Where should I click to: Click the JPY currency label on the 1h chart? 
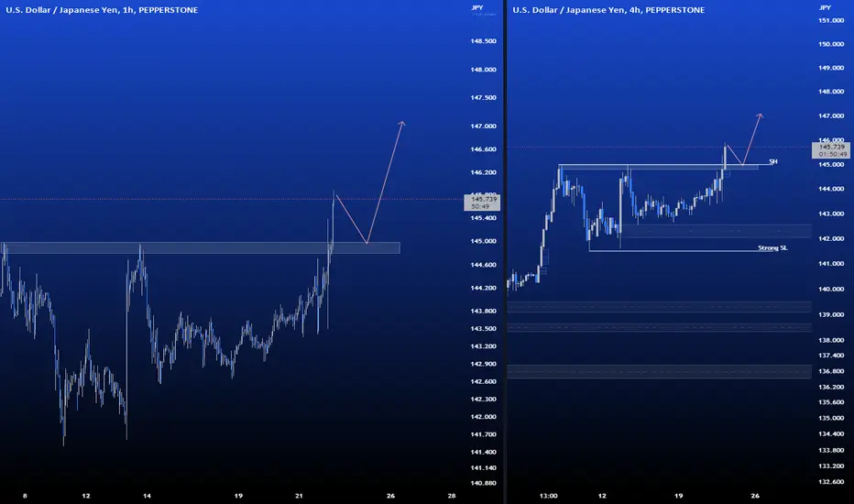477,7
